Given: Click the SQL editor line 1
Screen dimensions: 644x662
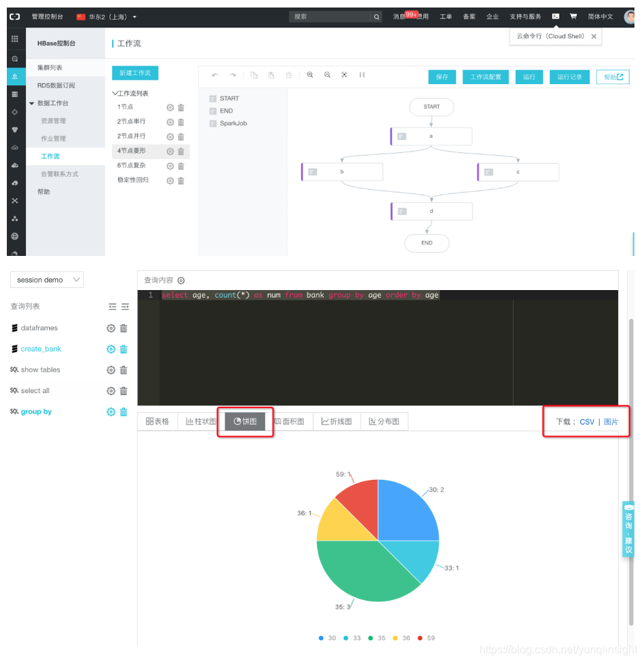Looking at the screenshot, I should click(x=300, y=295).
